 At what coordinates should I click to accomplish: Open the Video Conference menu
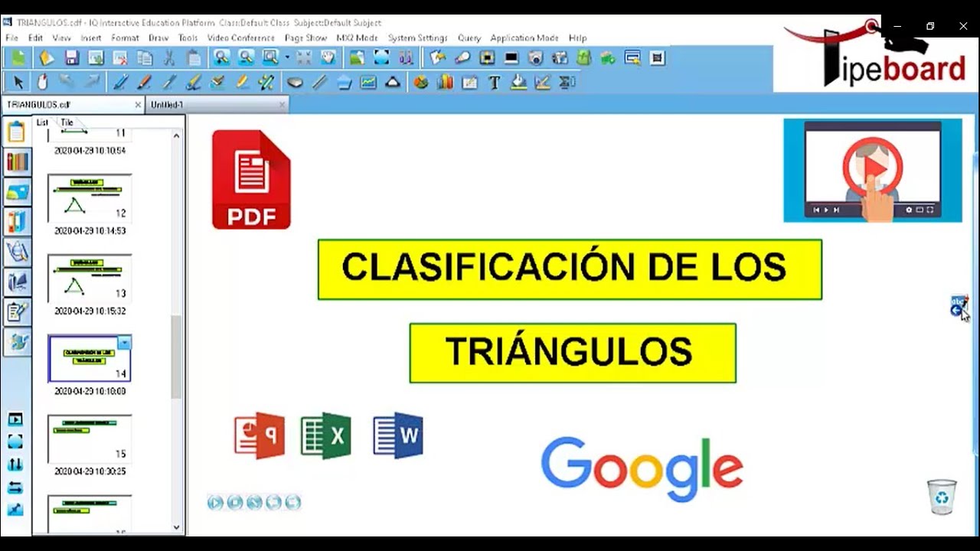[x=241, y=37]
